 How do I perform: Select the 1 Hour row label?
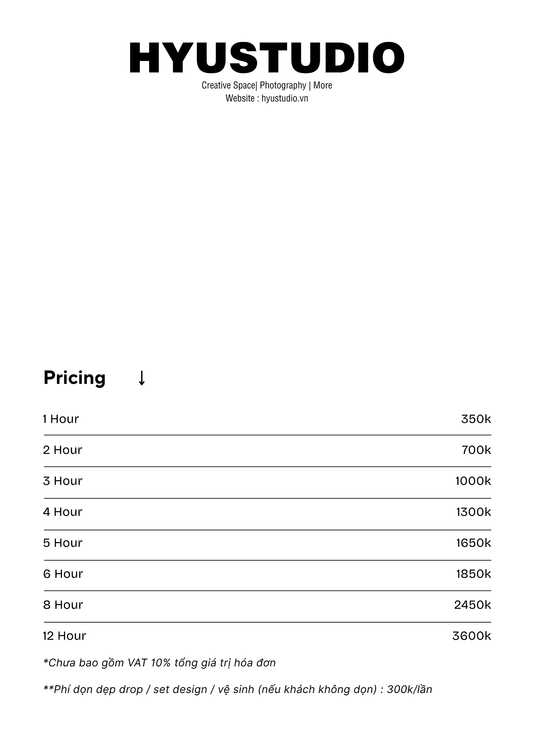pos(61,419)
